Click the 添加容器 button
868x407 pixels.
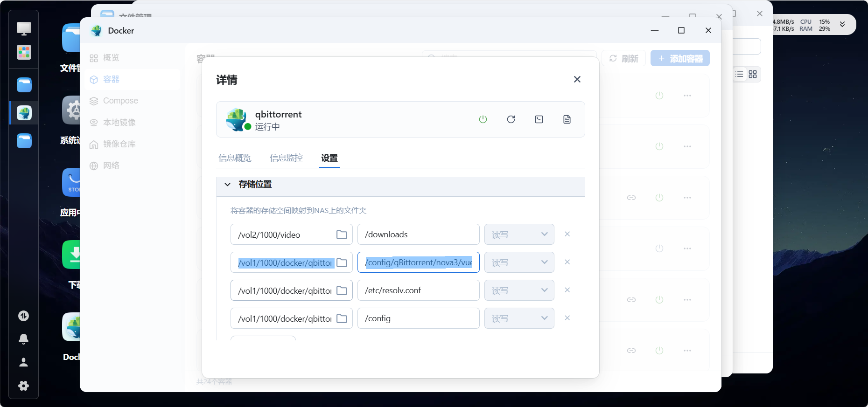pyautogui.click(x=680, y=58)
